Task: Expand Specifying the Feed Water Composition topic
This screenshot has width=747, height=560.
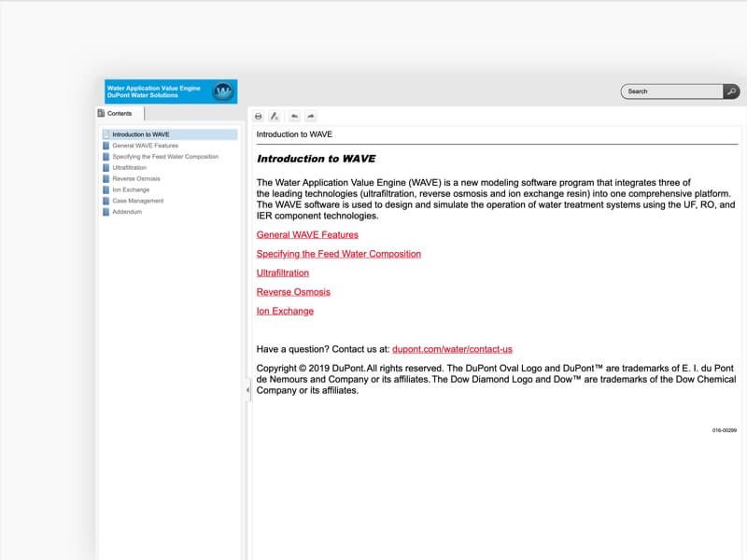Action: 165,157
